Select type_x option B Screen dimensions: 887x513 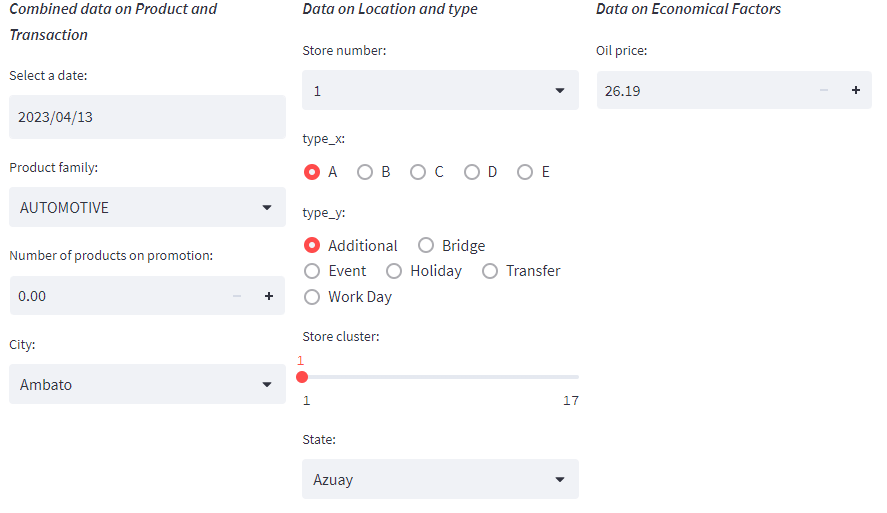point(365,172)
